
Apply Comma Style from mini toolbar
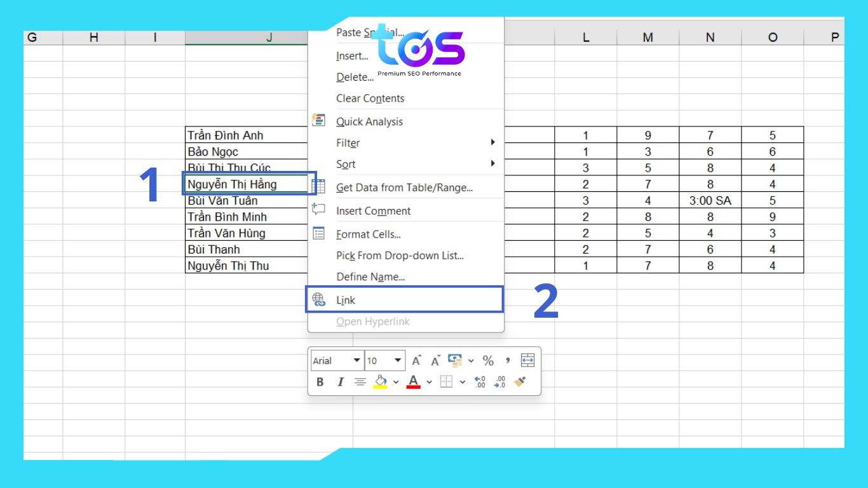click(507, 361)
